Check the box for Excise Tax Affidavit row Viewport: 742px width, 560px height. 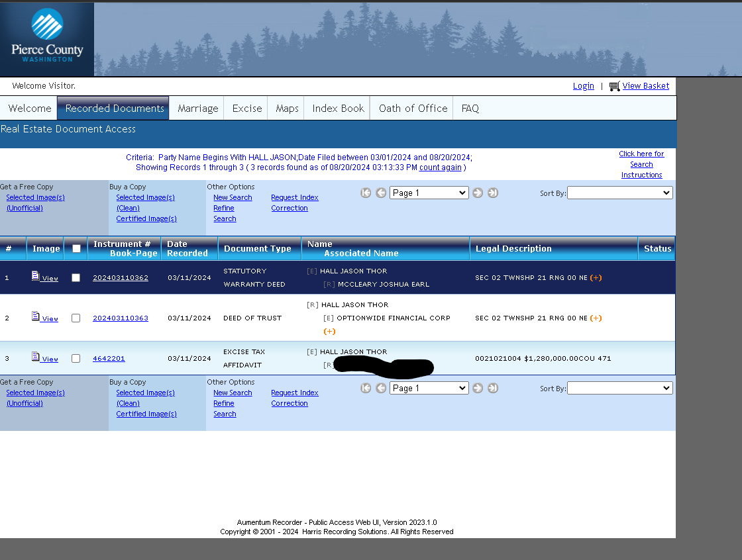[x=76, y=359]
